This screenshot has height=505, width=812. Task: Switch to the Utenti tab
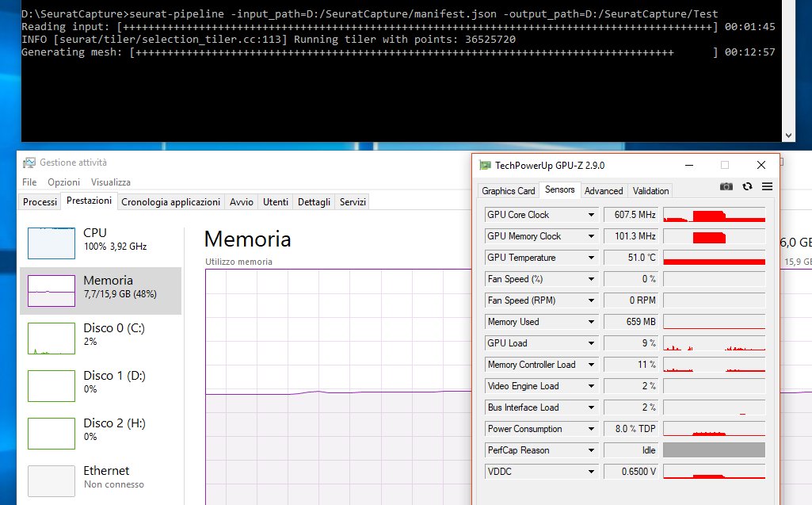point(276,201)
